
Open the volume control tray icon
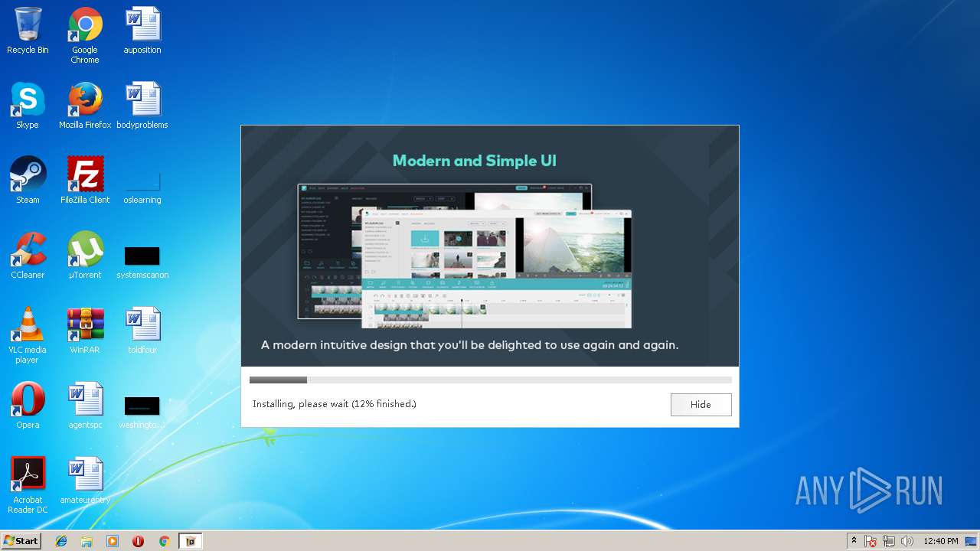click(x=907, y=541)
